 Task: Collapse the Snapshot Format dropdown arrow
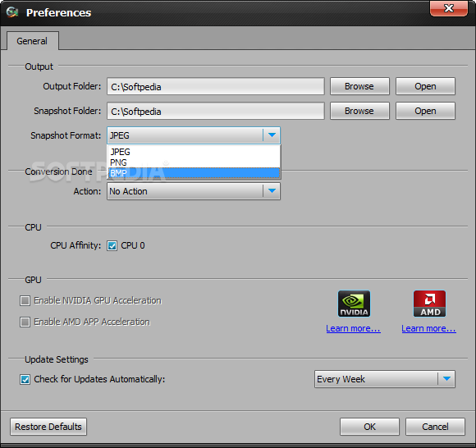272,135
